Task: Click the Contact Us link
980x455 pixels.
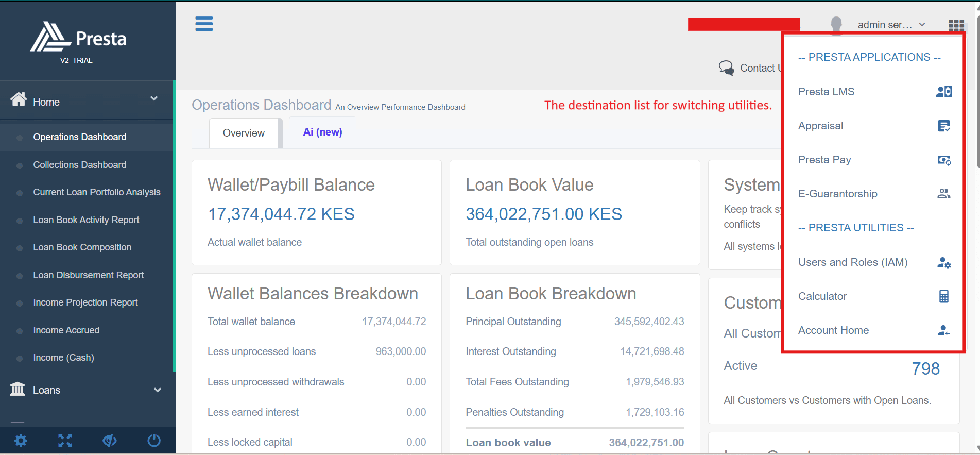Action: tap(760, 68)
